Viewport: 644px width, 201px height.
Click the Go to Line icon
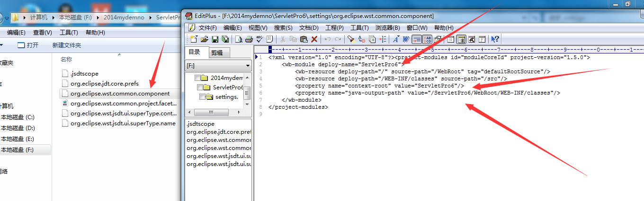pos(383,39)
